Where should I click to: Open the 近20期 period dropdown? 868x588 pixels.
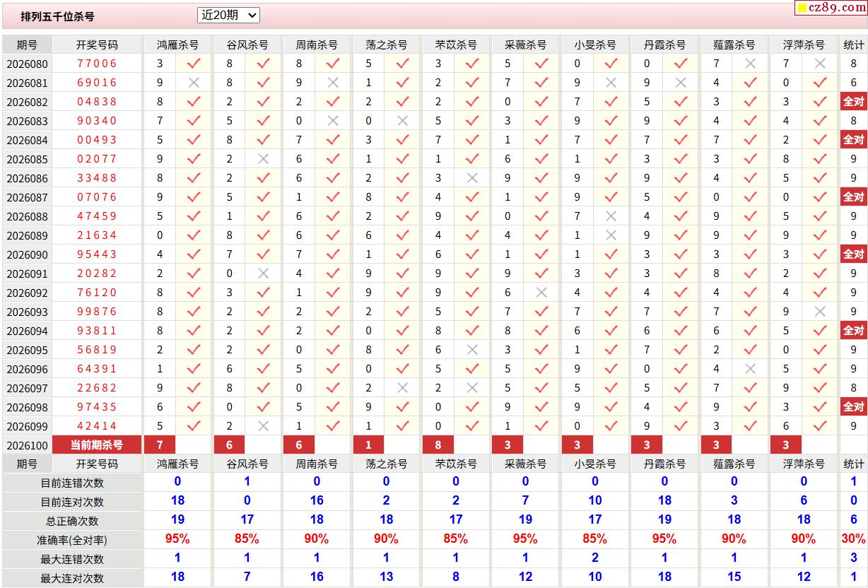click(228, 15)
